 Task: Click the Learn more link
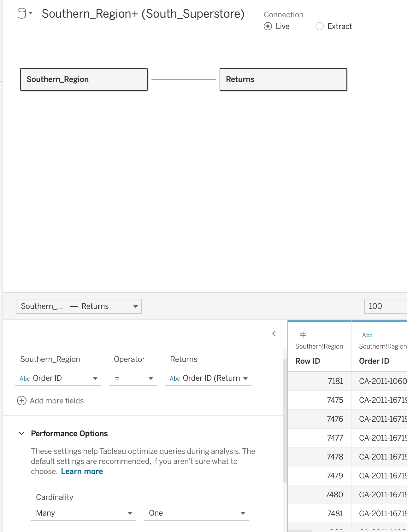click(82, 471)
